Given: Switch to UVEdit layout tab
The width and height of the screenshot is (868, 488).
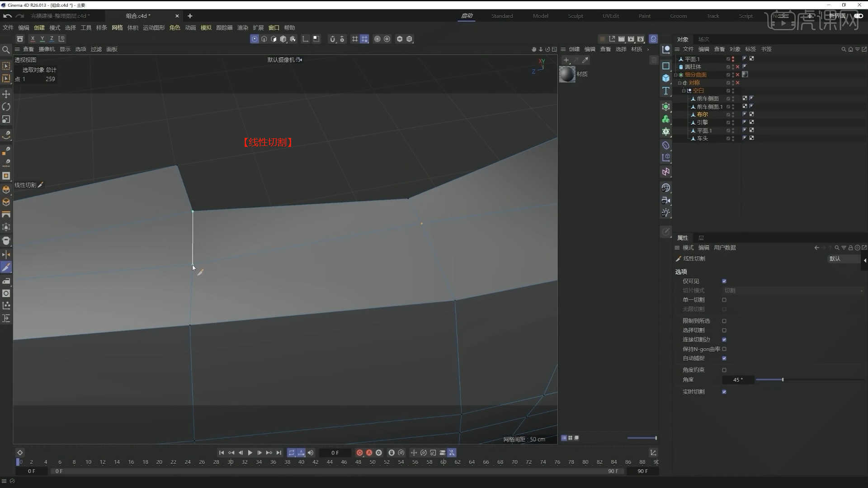Looking at the screenshot, I should 611,16.
